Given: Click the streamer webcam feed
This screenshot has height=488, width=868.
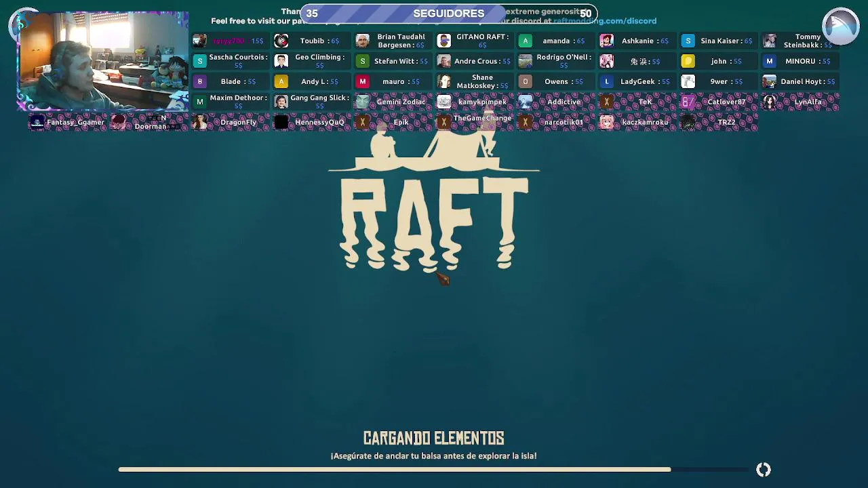Looking at the screenshot, I should tap(103, 61).
